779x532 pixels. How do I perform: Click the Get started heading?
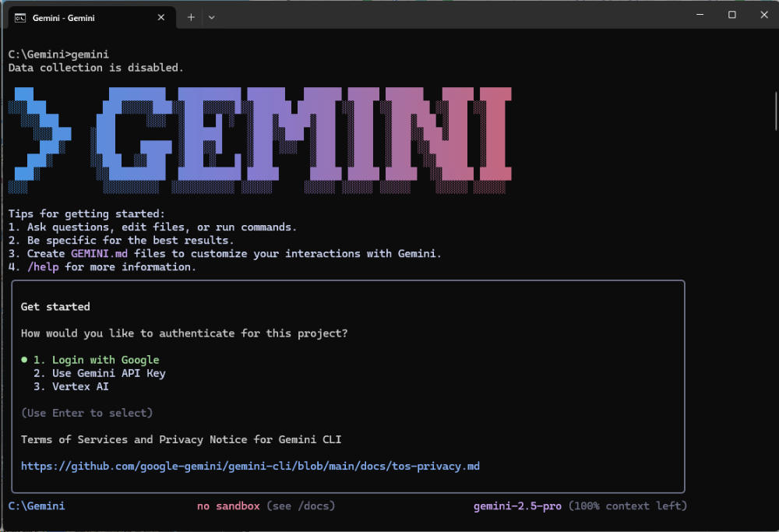point(55,306)
